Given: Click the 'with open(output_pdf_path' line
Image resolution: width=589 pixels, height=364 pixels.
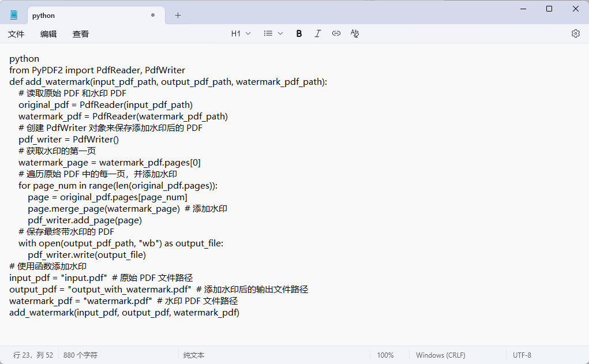Looking at the screenshot, I should click(x=121, y=243).
